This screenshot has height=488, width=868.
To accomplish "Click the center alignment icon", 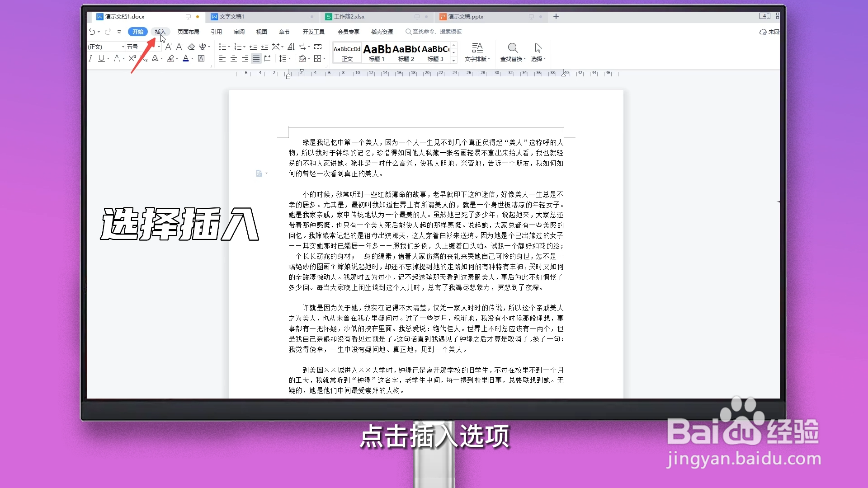I will click(x=234, y=59).
